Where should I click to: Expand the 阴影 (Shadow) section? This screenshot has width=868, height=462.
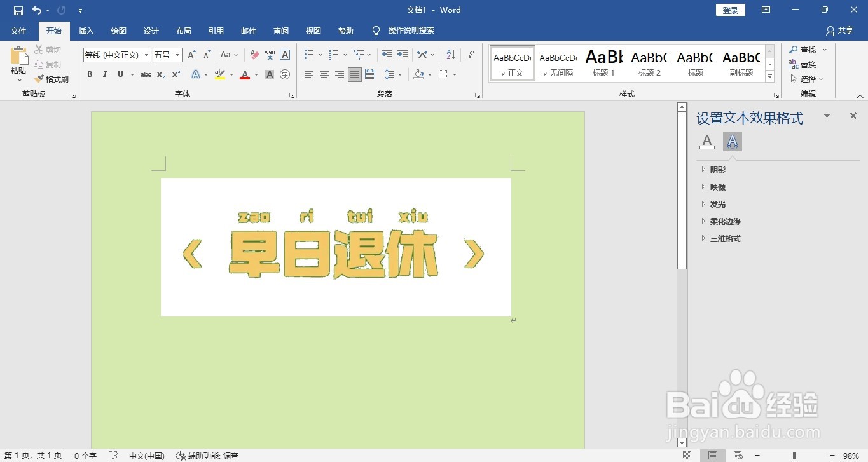tap(717, 170)
